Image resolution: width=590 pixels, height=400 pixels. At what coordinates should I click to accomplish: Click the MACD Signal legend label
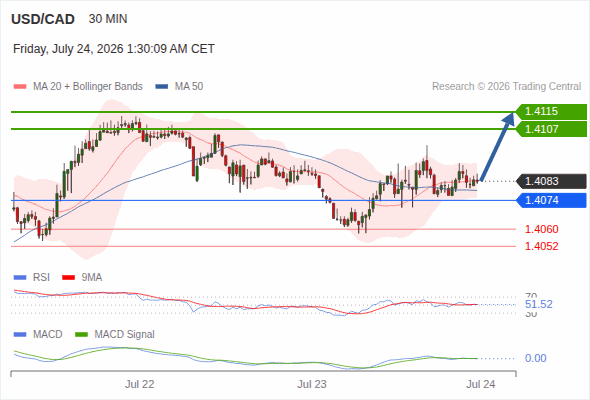click(125, 335)
